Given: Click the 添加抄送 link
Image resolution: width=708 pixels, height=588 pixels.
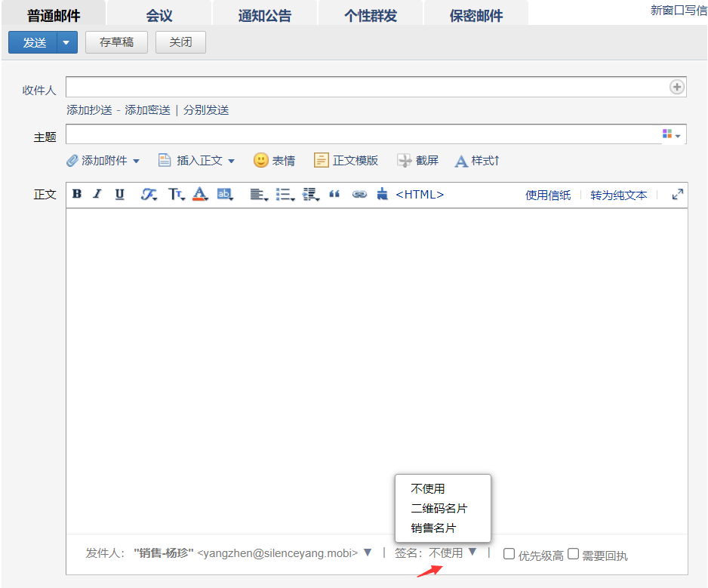Looking at the screenshot, I should [89, 110].
